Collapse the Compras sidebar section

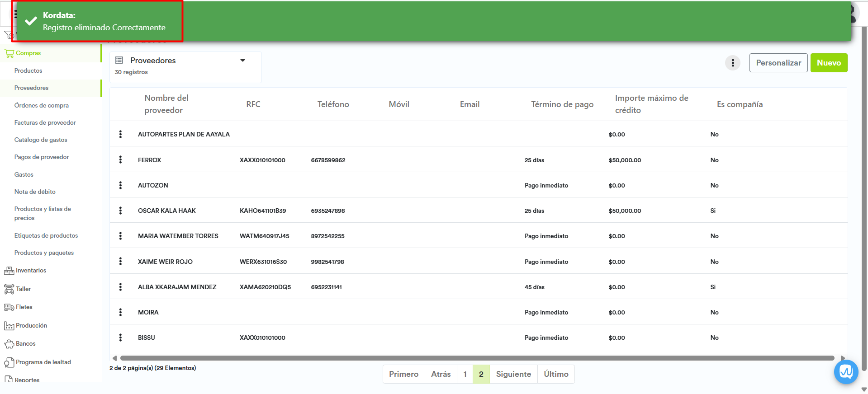[x=28, y=53]
